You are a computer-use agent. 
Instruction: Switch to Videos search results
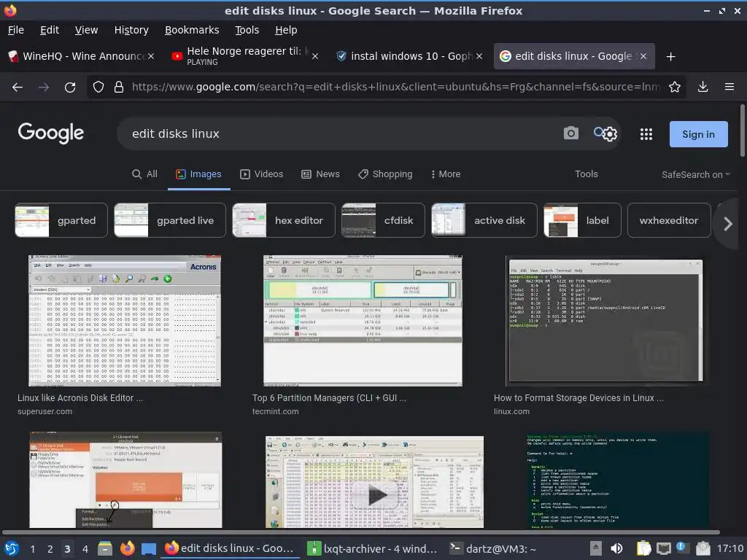coord(262,174)
